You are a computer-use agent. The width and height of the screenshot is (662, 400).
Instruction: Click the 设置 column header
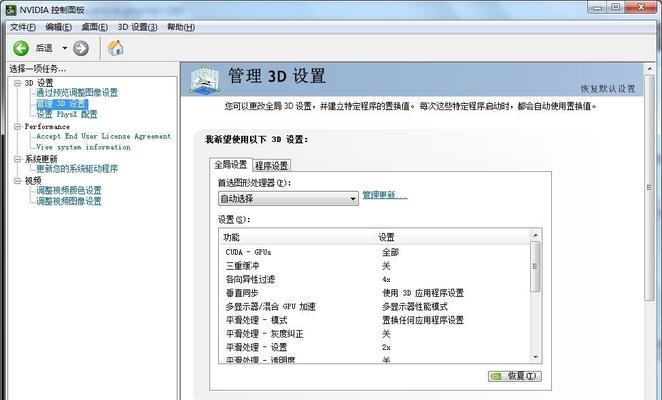point(453,237)
